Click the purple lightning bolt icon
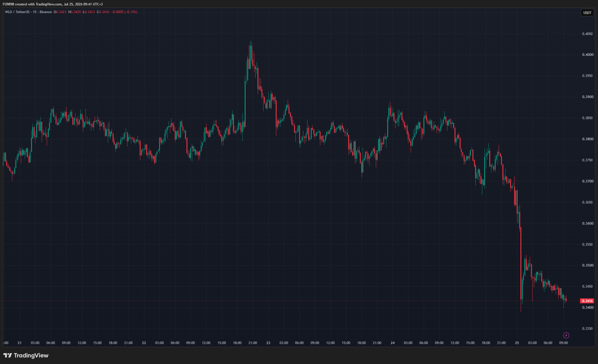 pos(566,335)
